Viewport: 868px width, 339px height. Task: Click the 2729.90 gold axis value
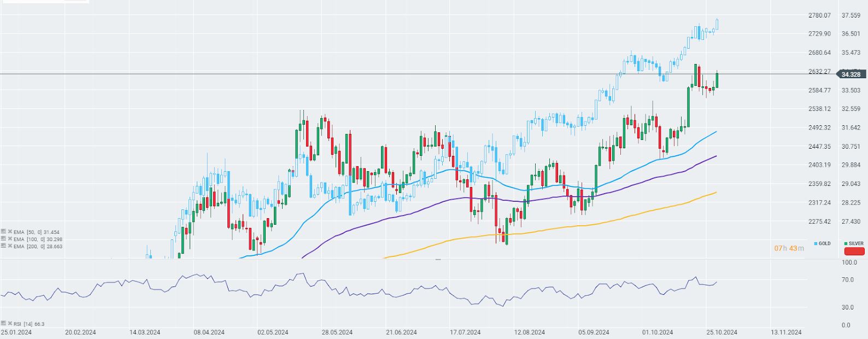click(819, 34)
